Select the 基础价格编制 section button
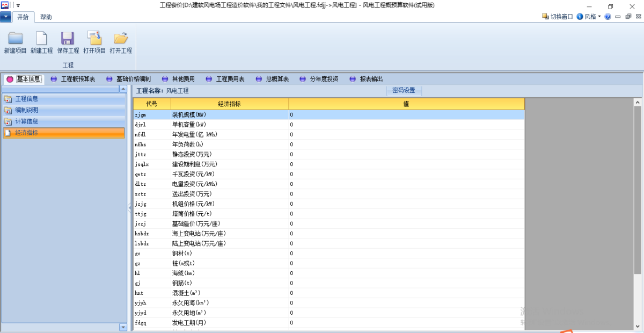Screen dimensions: 644x333 (x=128, y=79)
